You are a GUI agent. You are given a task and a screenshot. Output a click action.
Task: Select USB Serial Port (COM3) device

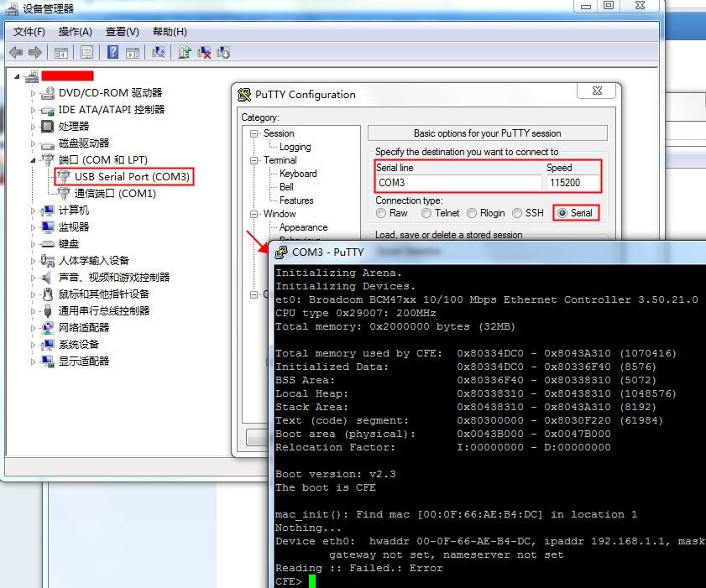point(132,177)
